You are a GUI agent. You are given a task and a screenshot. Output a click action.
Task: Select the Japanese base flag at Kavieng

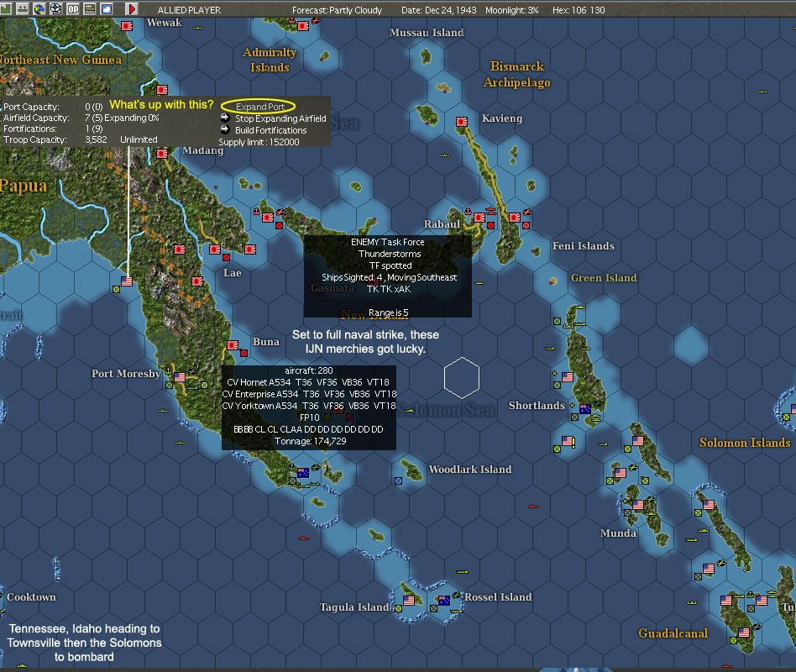coord(462,122)
